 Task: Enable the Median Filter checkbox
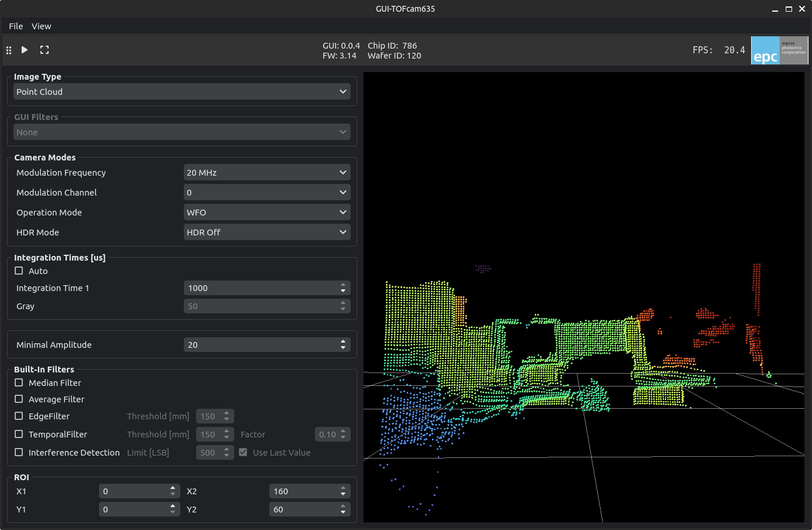(x=19, y=382)
